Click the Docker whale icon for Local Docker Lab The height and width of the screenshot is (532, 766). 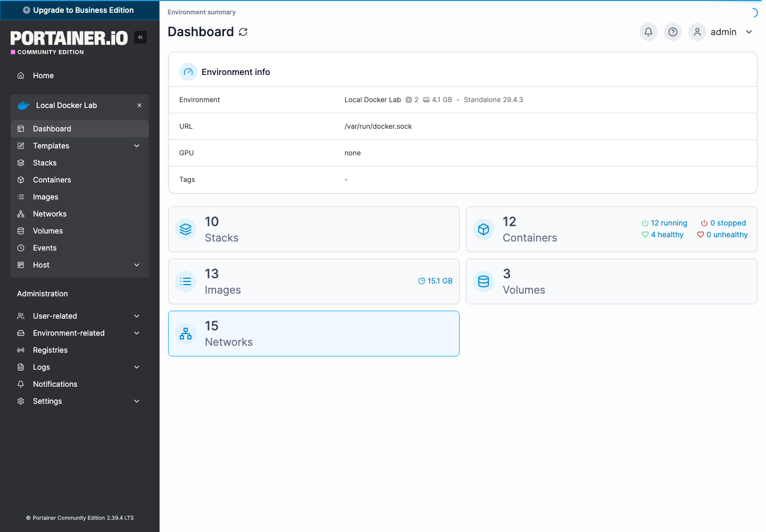(x=23, y=105)
